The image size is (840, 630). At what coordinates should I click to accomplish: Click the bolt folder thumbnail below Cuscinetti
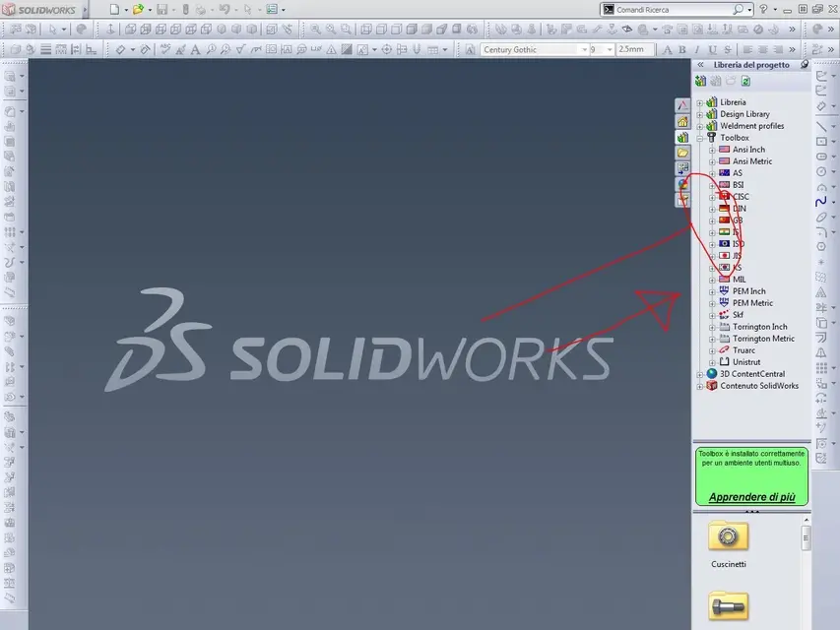(x=728, y=606)
